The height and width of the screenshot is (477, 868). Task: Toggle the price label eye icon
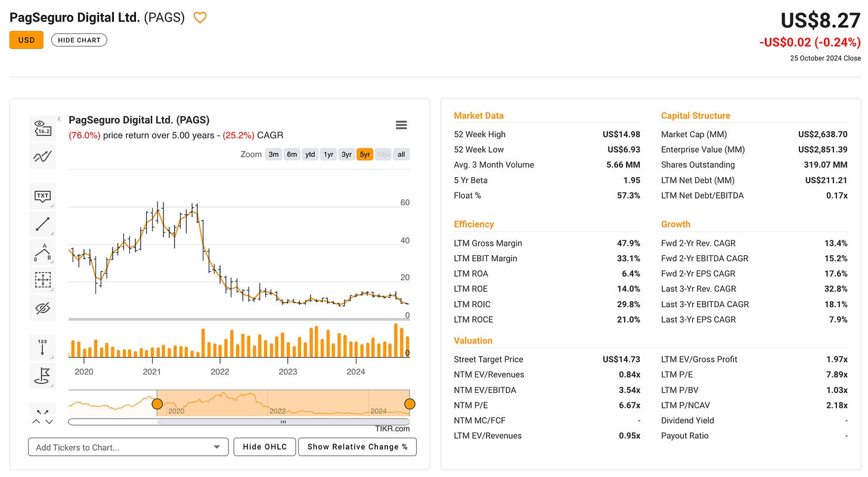[x=43, y=128]
